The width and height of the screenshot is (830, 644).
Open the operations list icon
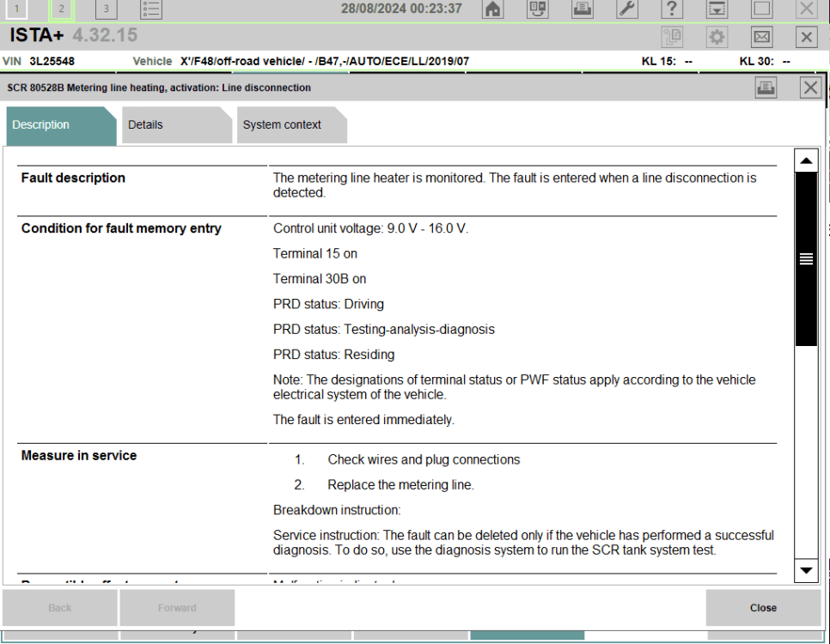151,9
